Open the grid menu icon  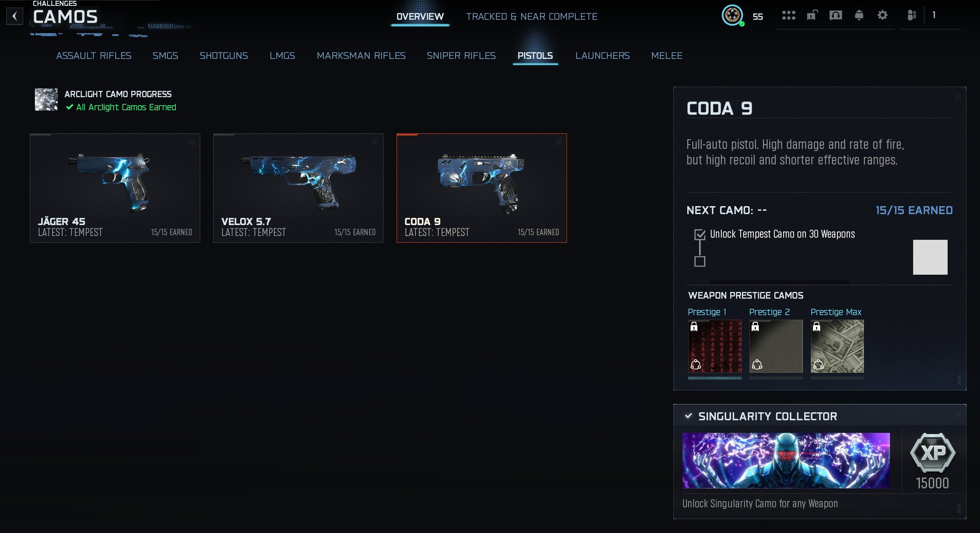pos(789,16)
